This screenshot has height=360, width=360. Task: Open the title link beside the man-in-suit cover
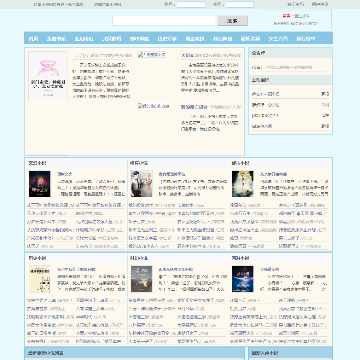click(172, 174)
